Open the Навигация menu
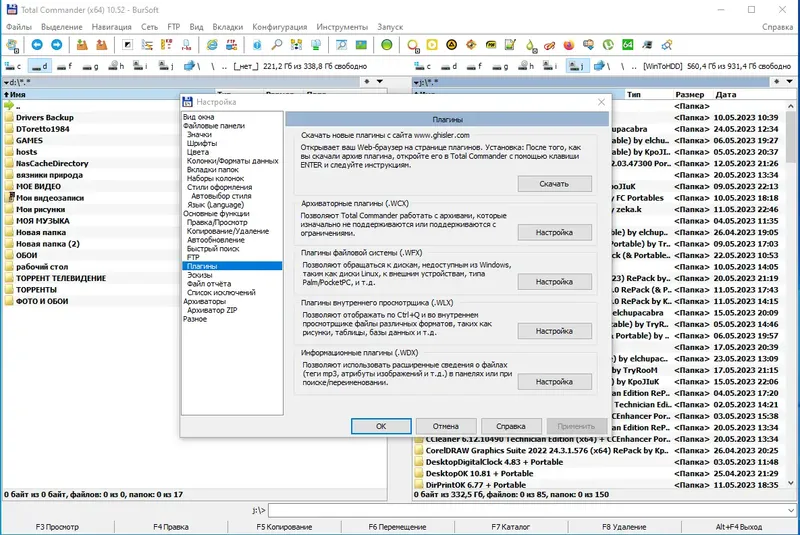Screen dimensions: 800x535 (x=111, y=27)
